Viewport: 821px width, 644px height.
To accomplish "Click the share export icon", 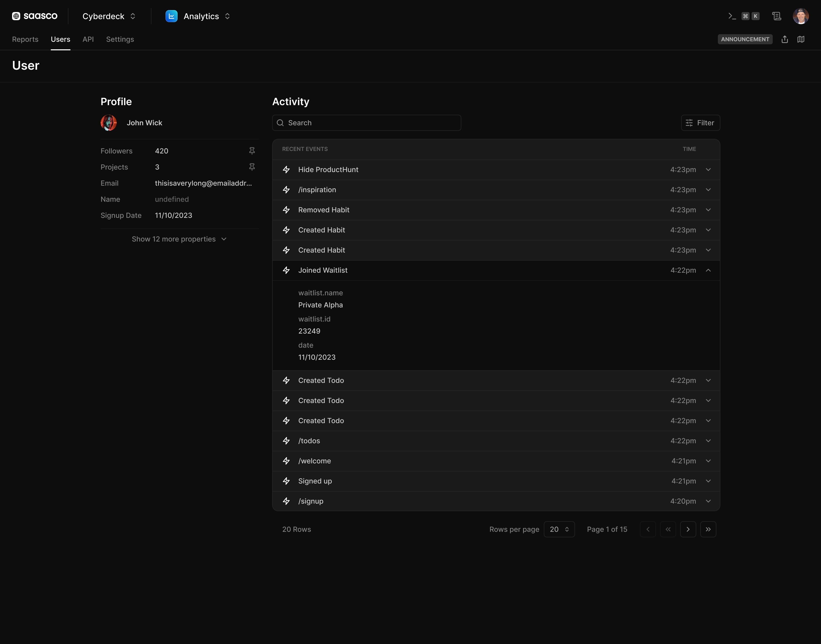I will click(x=785, y=39).
